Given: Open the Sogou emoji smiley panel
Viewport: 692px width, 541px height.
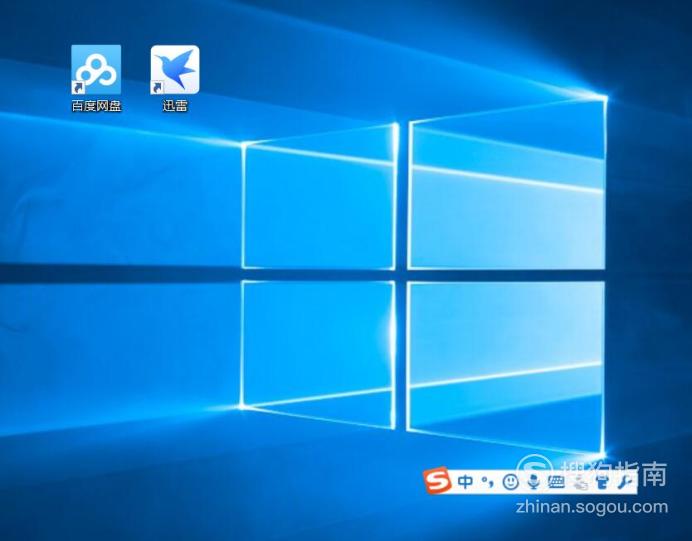Looking at the screenshot, I should point(511,481).
